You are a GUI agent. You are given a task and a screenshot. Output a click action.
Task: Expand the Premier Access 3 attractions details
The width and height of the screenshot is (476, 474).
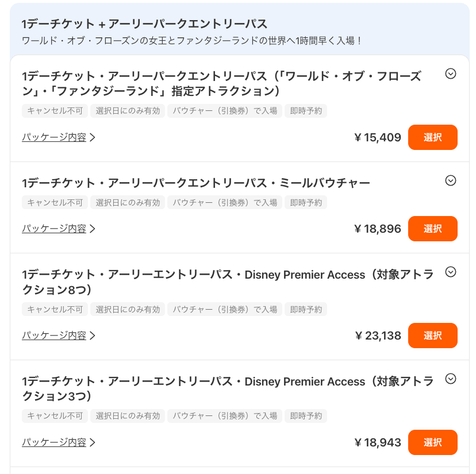[451, 379]
